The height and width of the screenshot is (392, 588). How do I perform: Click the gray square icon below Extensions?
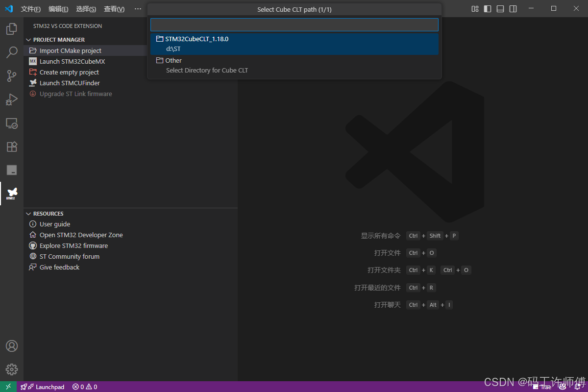(x=12, y=170)
